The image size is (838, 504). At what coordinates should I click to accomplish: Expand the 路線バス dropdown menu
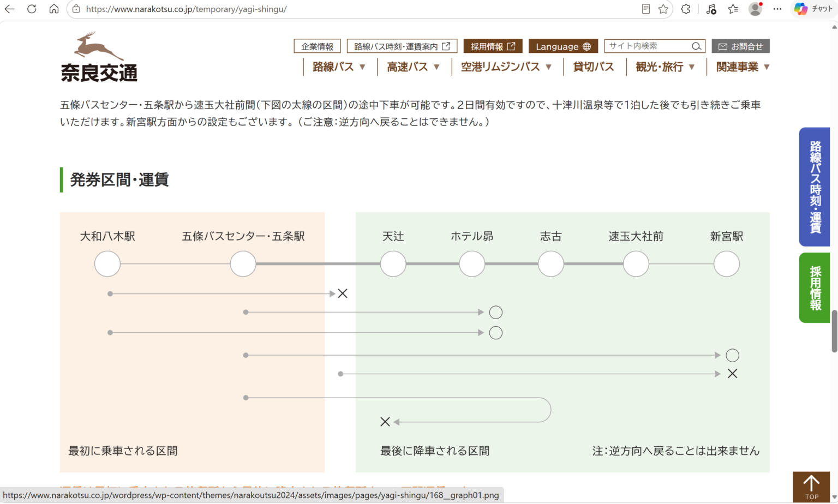(x=339, y=67)
